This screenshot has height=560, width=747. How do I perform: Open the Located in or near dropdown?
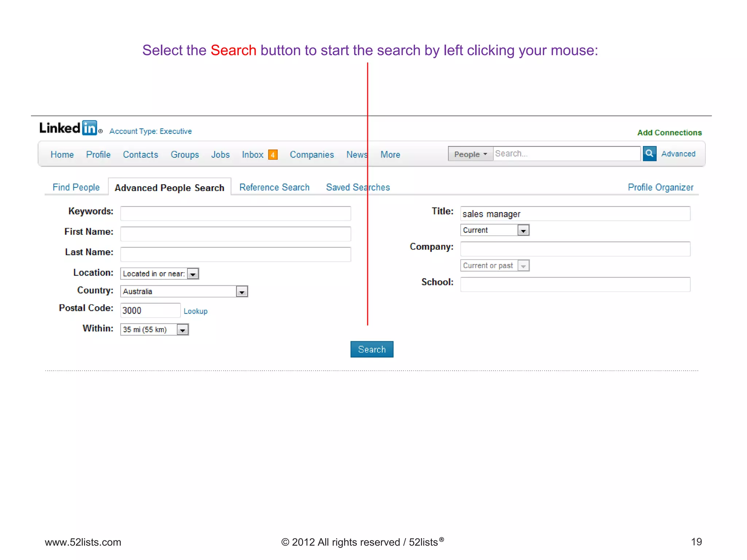[193, 274]
